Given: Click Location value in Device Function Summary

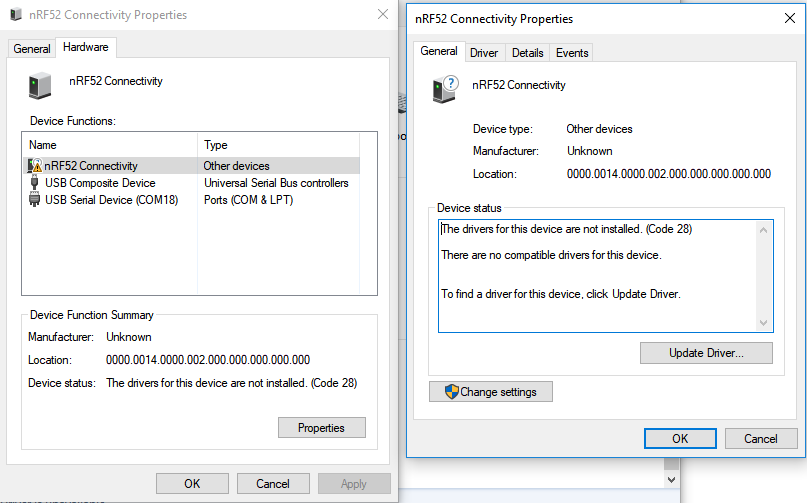Looking at the screenshot, I should click(x=208, y=360).
